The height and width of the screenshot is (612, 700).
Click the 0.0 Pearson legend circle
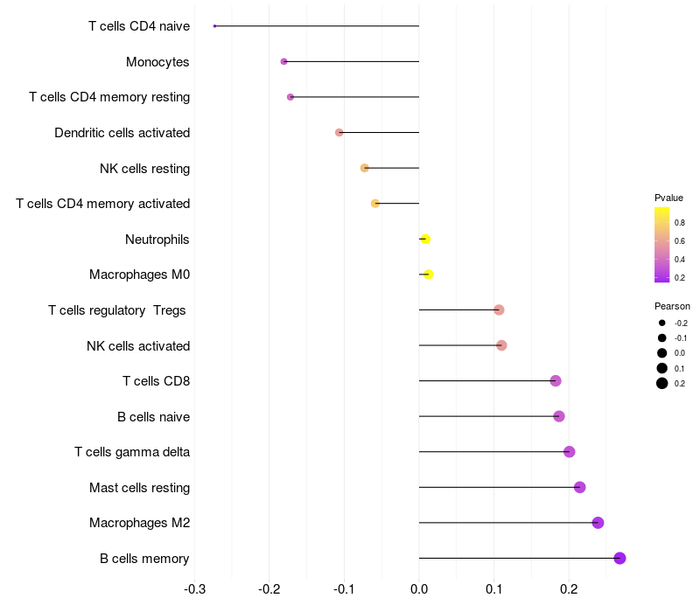tap(661, 353)
